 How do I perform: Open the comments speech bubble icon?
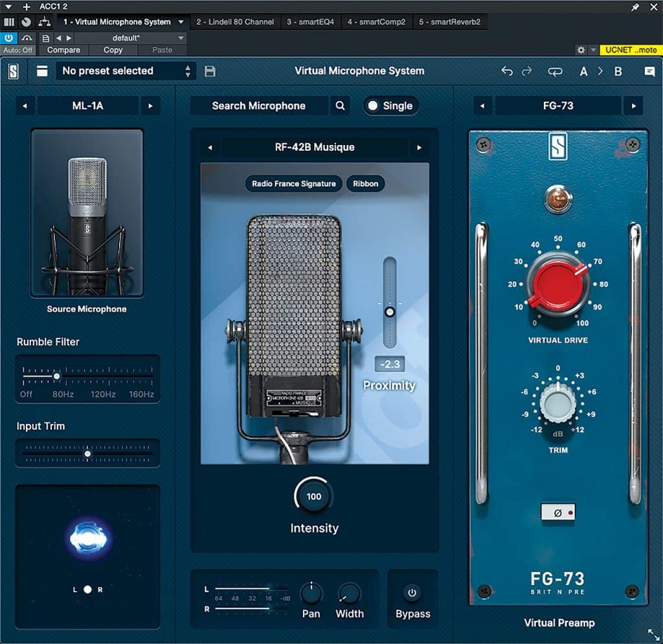point(649,71)
